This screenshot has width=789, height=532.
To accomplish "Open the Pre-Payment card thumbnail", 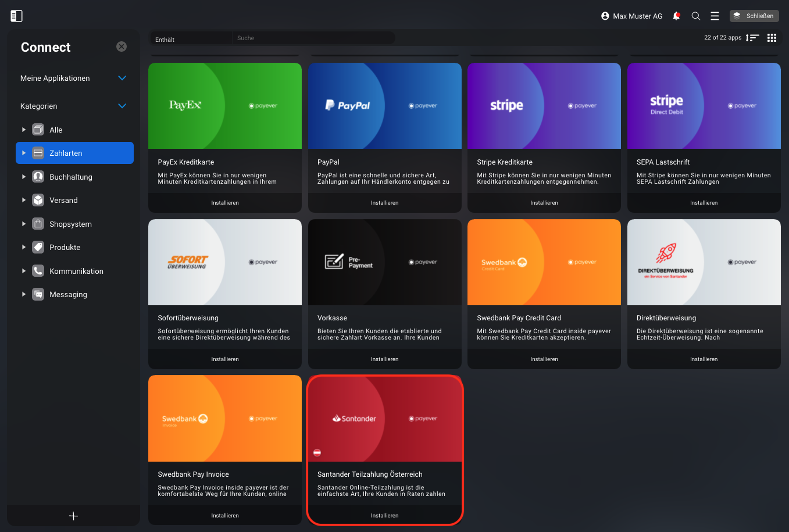I will [385, 262].
